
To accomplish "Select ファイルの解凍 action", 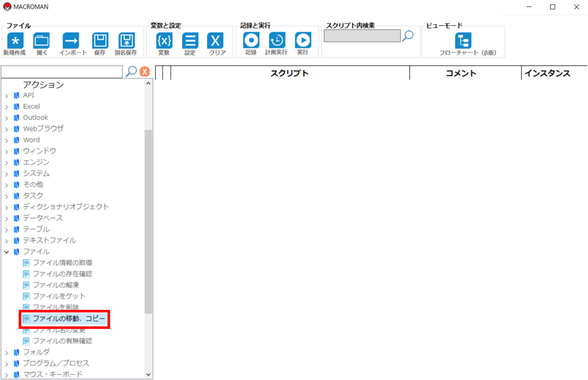I will pyautogui.click(x=56, y=285).
